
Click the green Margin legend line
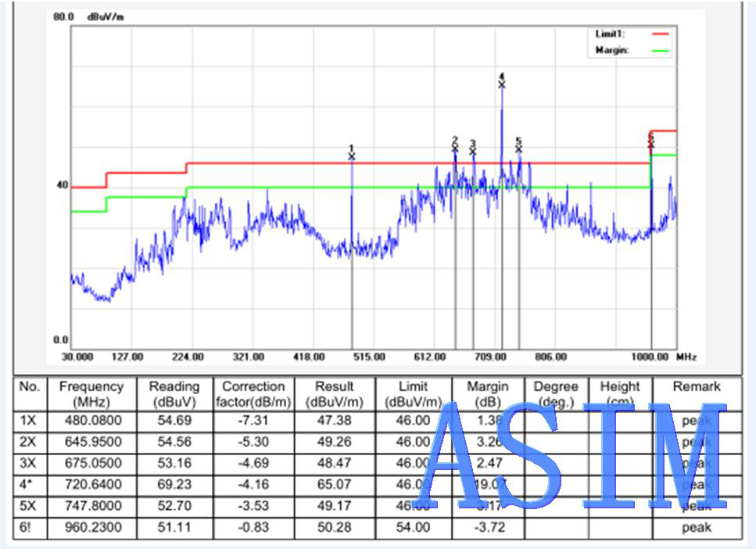660,50
